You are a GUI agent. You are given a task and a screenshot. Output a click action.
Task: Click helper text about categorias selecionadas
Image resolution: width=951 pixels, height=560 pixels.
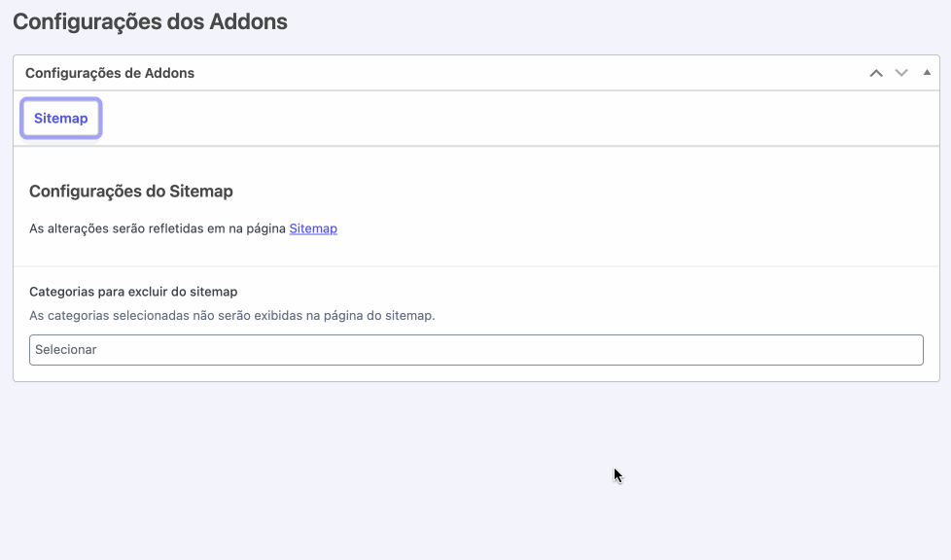coord(232,316)
